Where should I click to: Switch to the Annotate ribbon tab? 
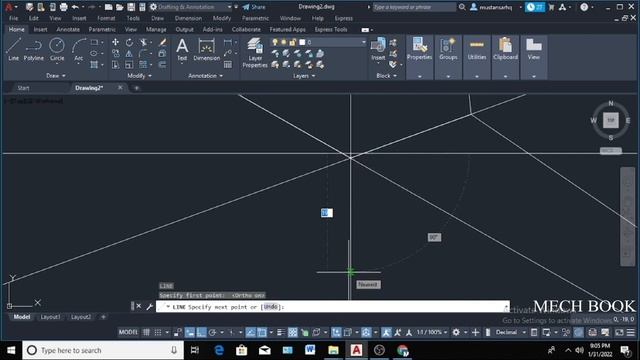click(x=68, y=29)
